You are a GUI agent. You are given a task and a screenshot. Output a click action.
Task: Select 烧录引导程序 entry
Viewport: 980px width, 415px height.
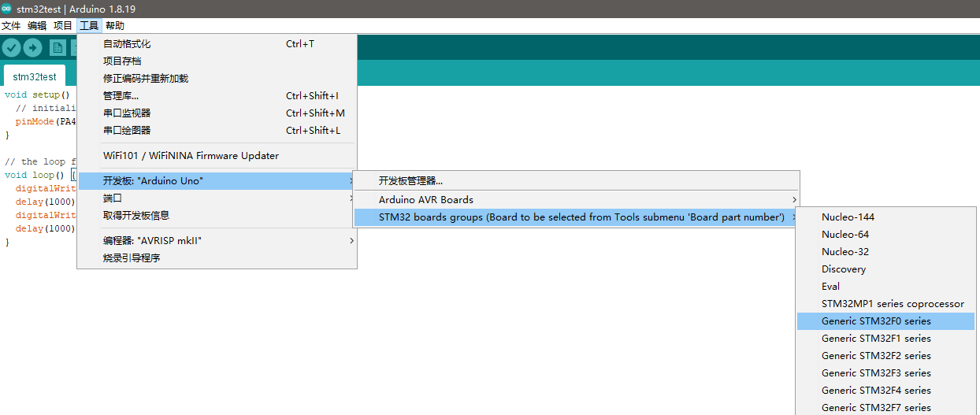click(217, 258)
